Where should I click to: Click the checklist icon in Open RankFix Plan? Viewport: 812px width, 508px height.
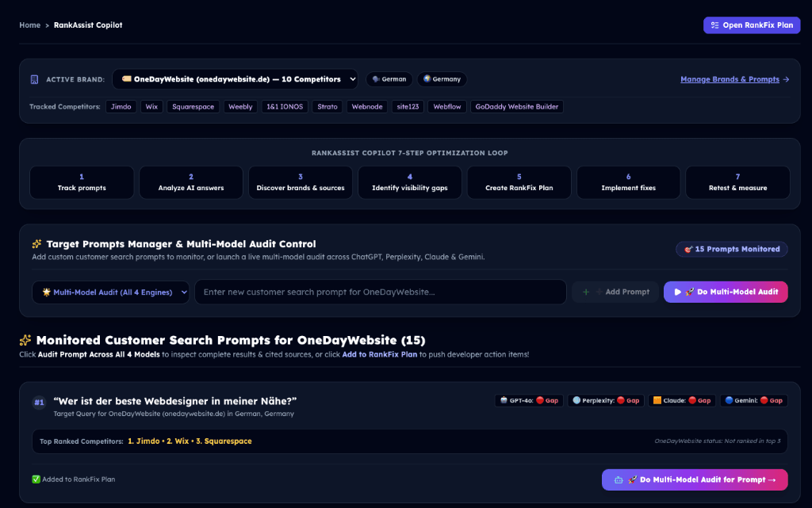coord(714,25)
